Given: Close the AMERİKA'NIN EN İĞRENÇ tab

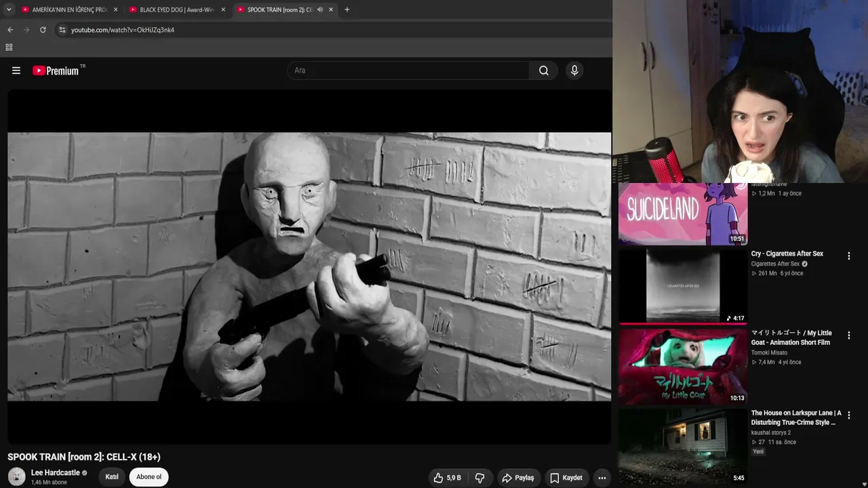Looking at the screenshot, I should [x=115, y=9].
